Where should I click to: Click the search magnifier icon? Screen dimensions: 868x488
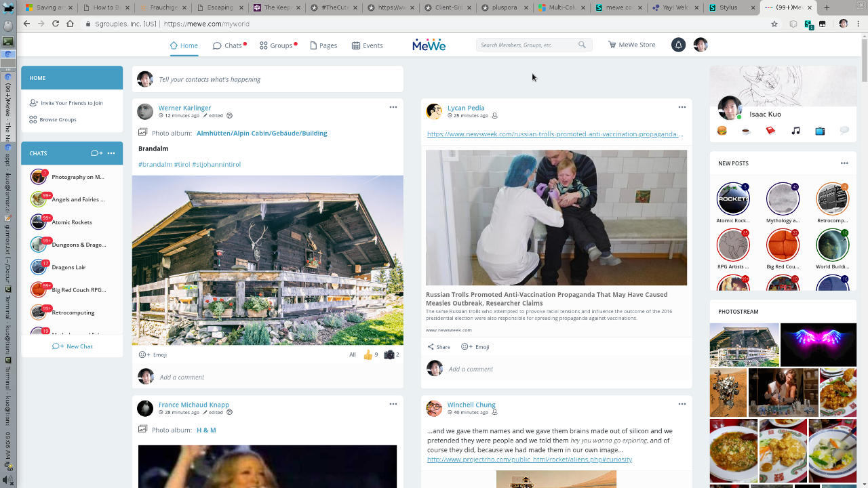point(582,45)
